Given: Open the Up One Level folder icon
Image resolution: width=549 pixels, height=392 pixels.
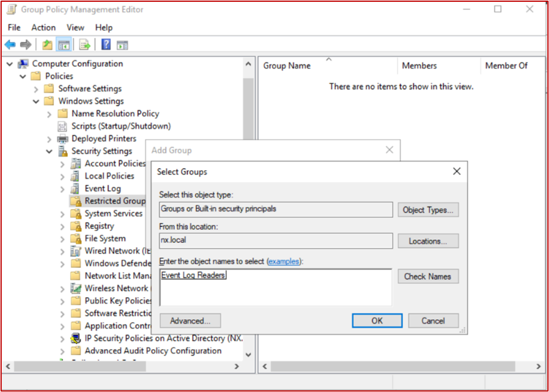Looking at the screenshot, I should [46, 44].
